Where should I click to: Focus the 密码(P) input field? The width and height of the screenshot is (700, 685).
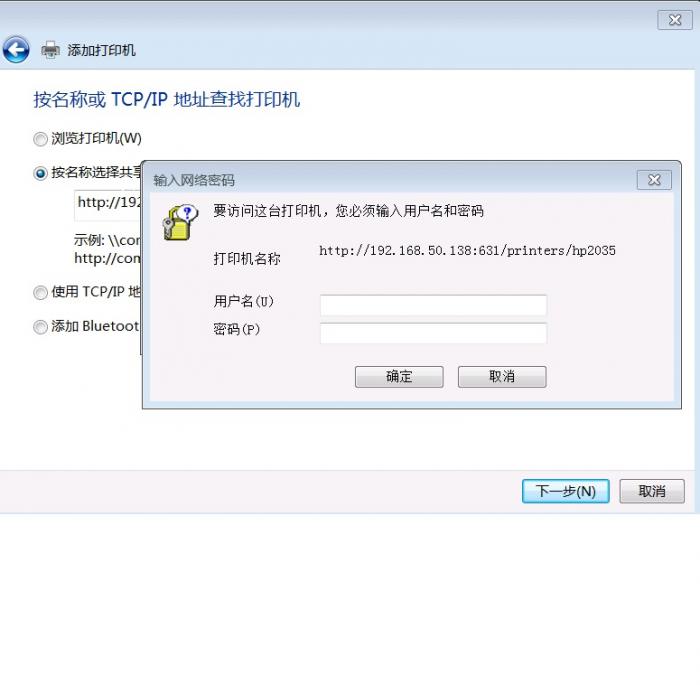[433, 333]
